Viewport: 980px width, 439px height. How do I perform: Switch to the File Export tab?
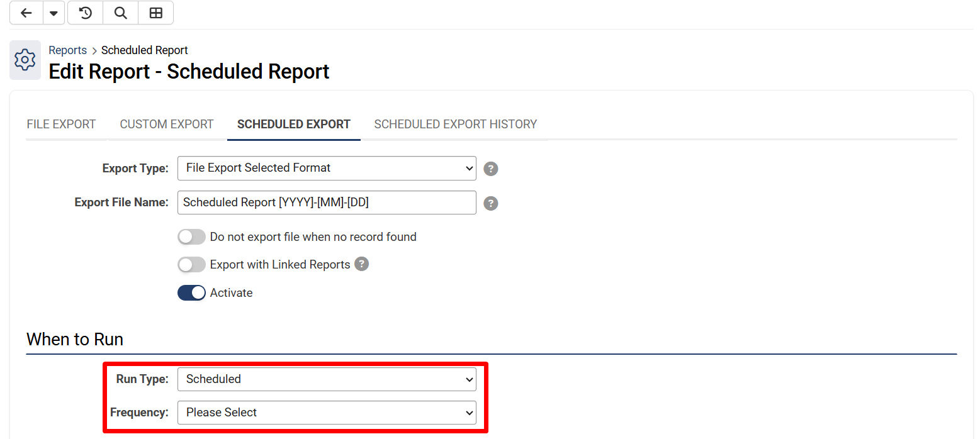(x=61, y=125)
